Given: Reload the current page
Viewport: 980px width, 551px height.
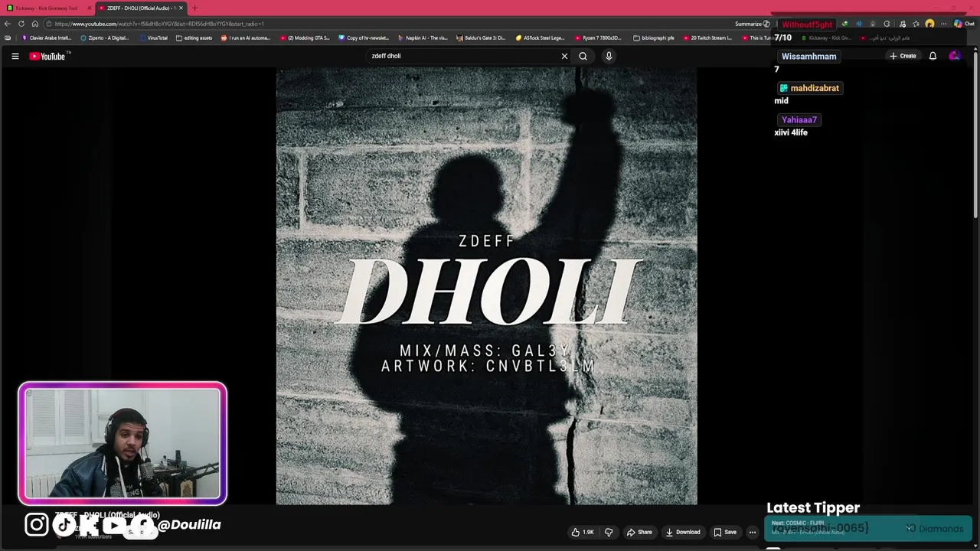Looking at the screenshot, I should (x=21, y=24).
